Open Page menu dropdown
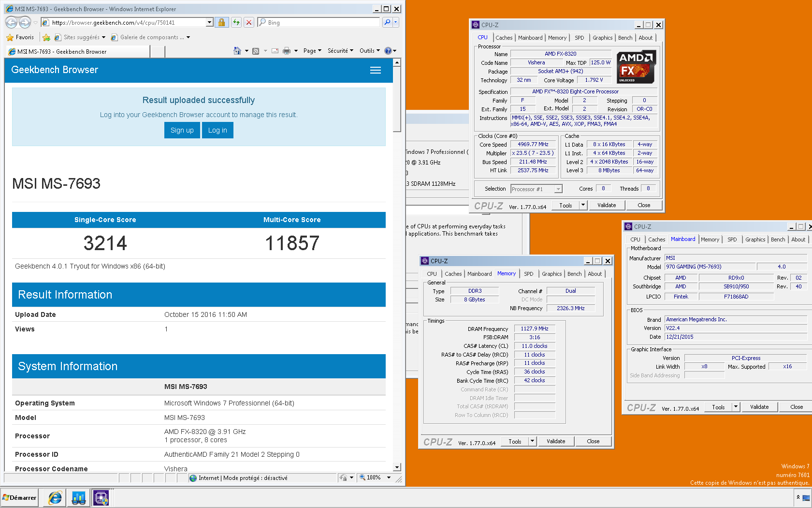 [x=312, y=51]
